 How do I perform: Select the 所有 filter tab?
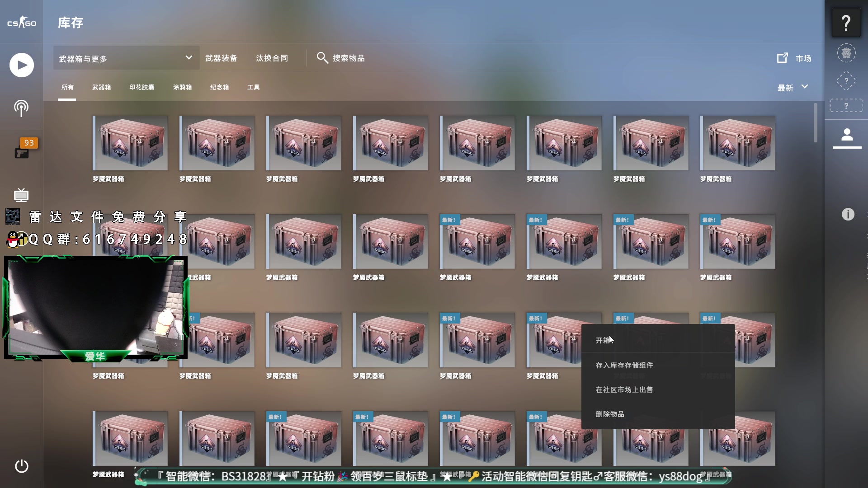[67, 87]
